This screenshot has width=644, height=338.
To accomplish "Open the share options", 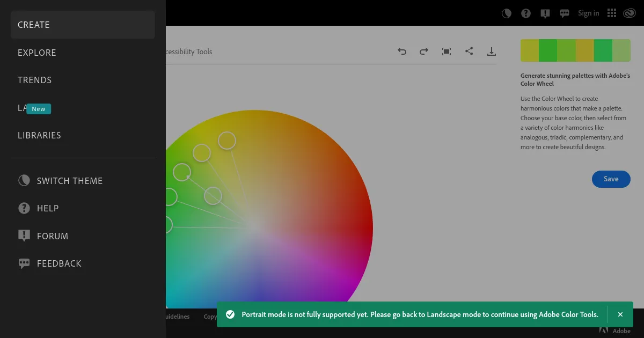I will click(x=469, y=51).
